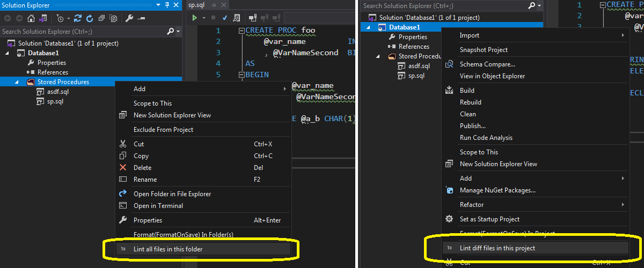Click the Build icon in project menu
Screen dimensions: 644x268
449,91
